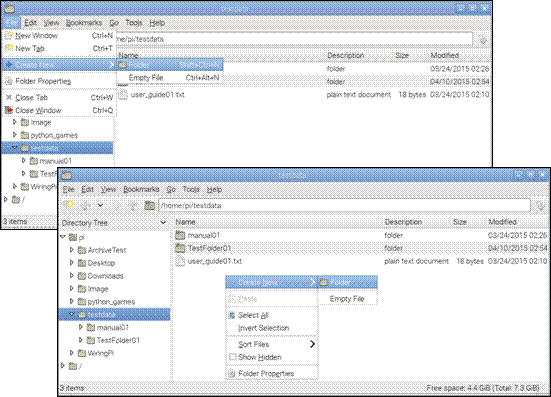This screenshot has height=397, width=551.
Task: Click the 'Free space: 4.4 GiB' status text
Action: pyautogui.click(x=483, y=388)
